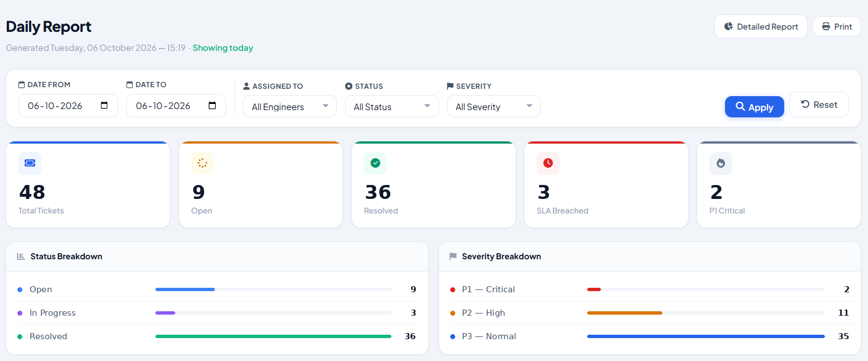Click the "Daily Report" heading
Viewport: 868px width, 361px height.
click(49, 26)
